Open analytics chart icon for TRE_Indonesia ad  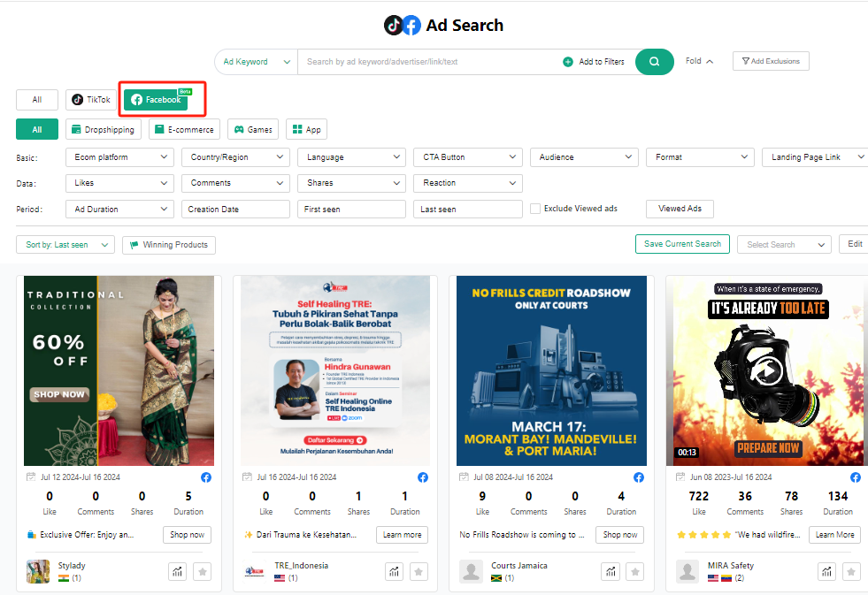tap(394, 572)
